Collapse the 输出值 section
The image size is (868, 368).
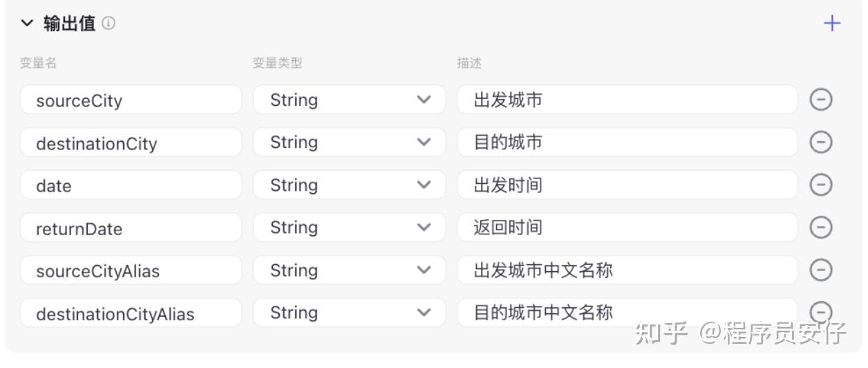[27, 24]
